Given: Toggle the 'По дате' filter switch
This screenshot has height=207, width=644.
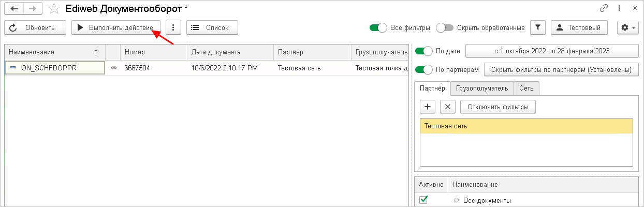Looking at the screenshot, I should click(423, 51).
